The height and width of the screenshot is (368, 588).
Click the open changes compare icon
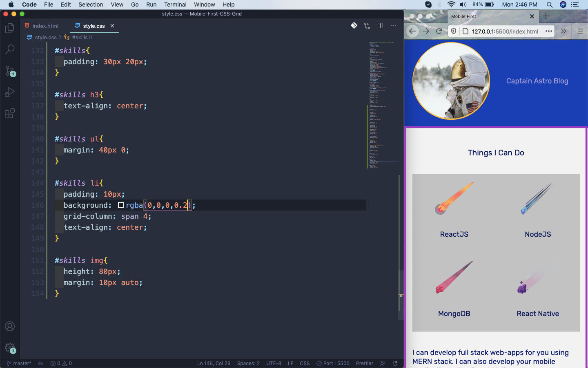pos(367,26)
